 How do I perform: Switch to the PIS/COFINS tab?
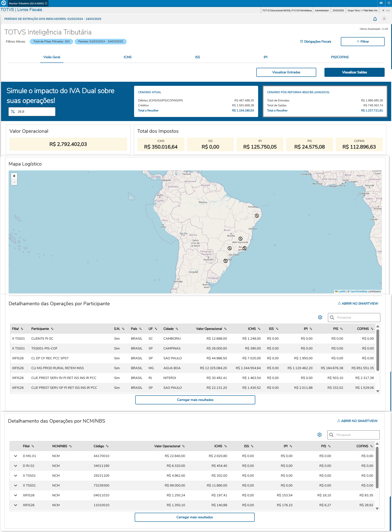tap(340, 57)
